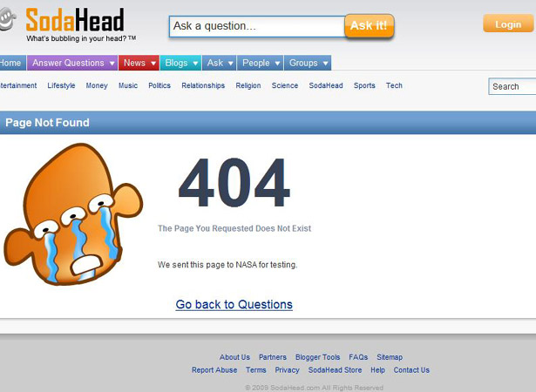Select the SodaHead category link
Screen dimensions: 536x392
326,85
